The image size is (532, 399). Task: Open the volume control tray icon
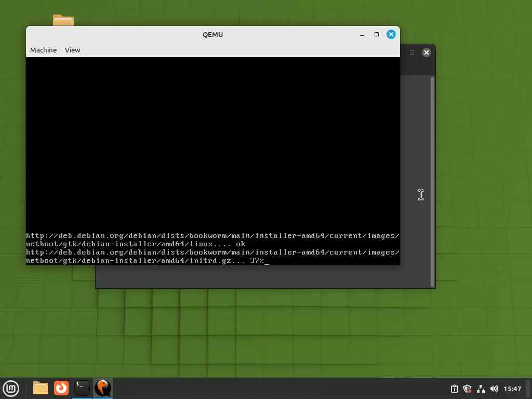coord(494,389)
